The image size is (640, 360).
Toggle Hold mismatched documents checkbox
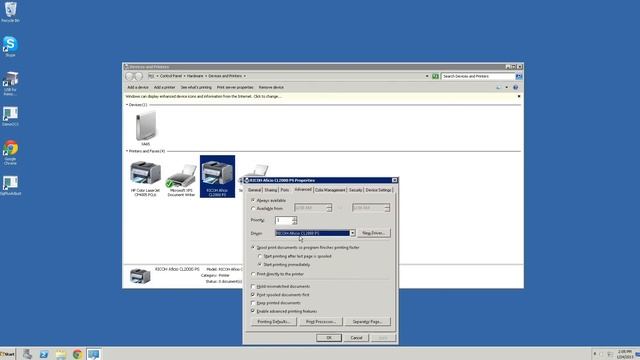coord(253,287)
